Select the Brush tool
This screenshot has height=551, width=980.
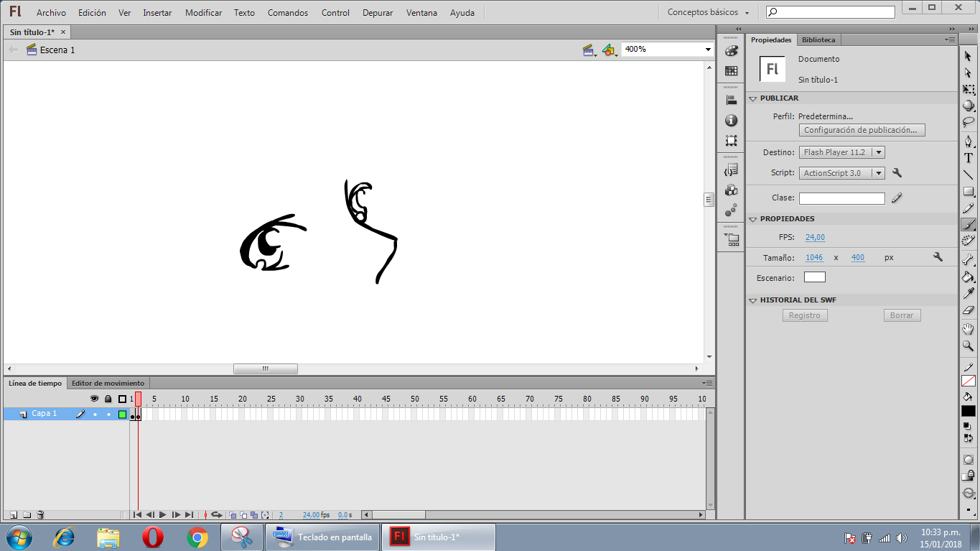[x=969, y=225]
